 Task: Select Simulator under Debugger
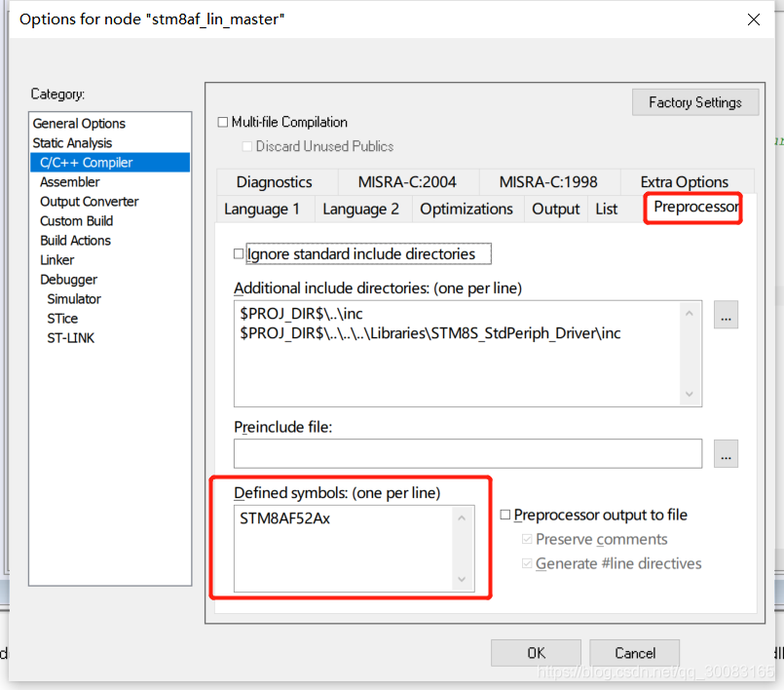[x=74, y=299]
